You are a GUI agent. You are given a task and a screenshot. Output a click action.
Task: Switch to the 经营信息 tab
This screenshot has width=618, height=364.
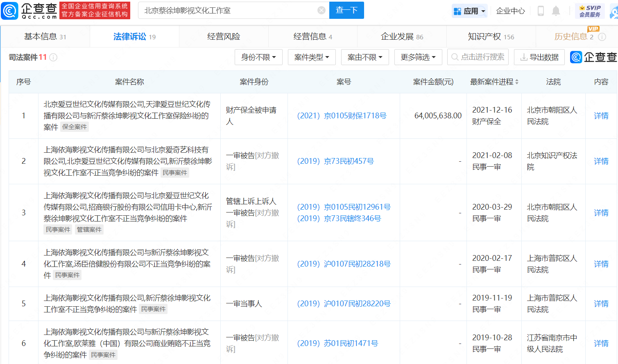313,37
